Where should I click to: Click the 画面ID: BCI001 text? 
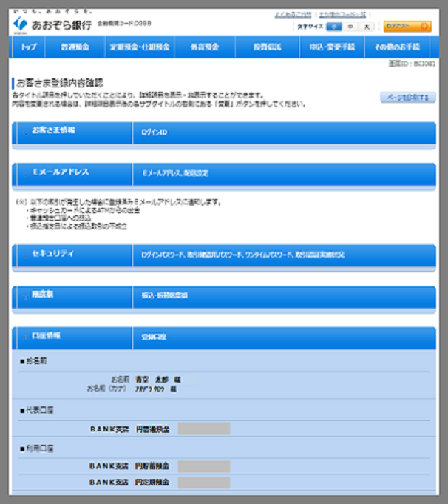(x=412, y=64)
